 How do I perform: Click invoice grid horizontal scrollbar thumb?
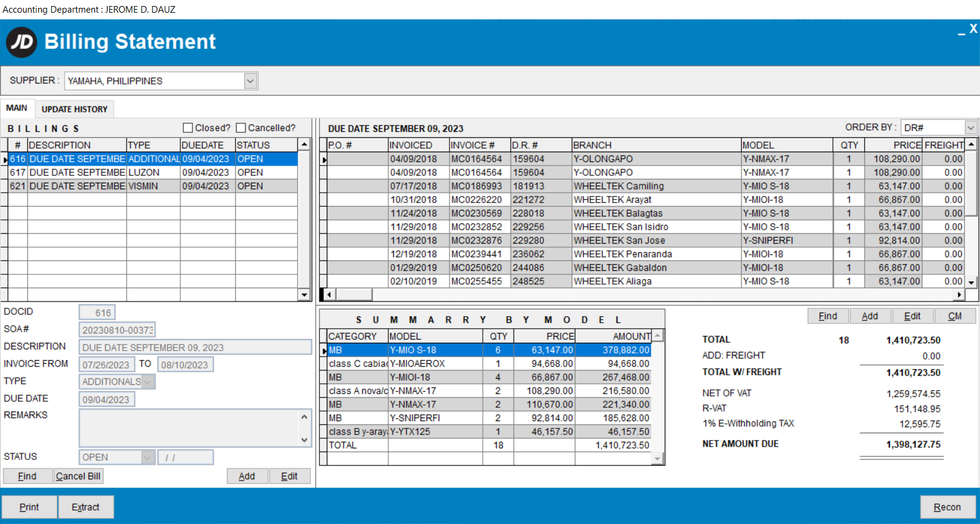(x=354, y=294)
